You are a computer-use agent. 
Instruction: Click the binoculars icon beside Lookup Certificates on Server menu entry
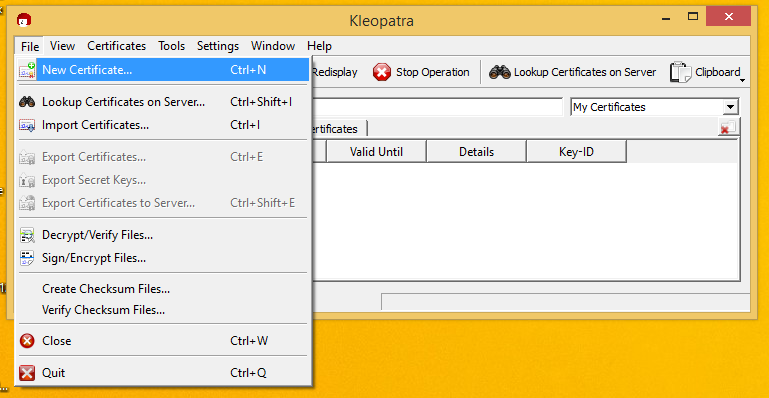[27, 102]
